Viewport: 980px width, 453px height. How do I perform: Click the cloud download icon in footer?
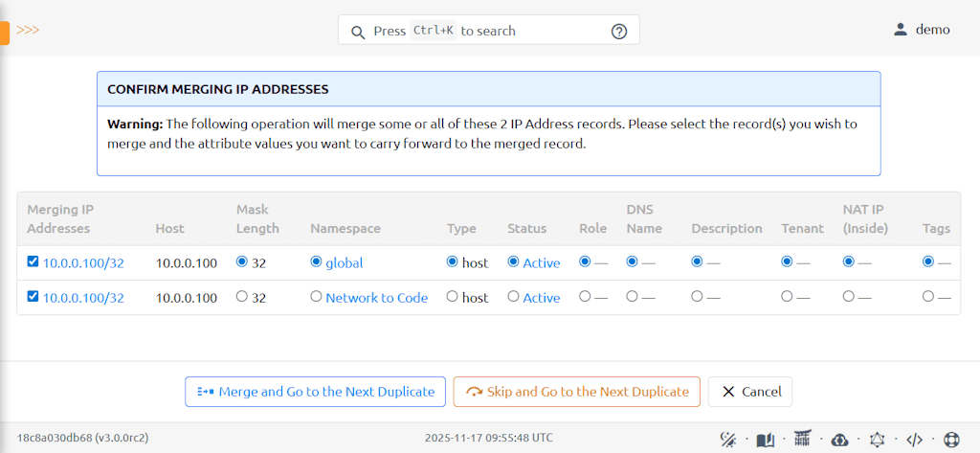pyautogui.click(x=839, y=440)
